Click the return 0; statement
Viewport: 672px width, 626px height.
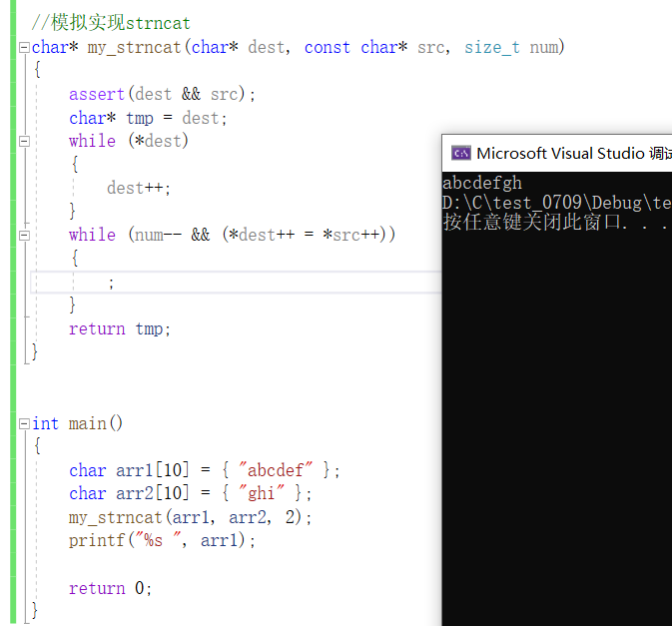[110, 588]
